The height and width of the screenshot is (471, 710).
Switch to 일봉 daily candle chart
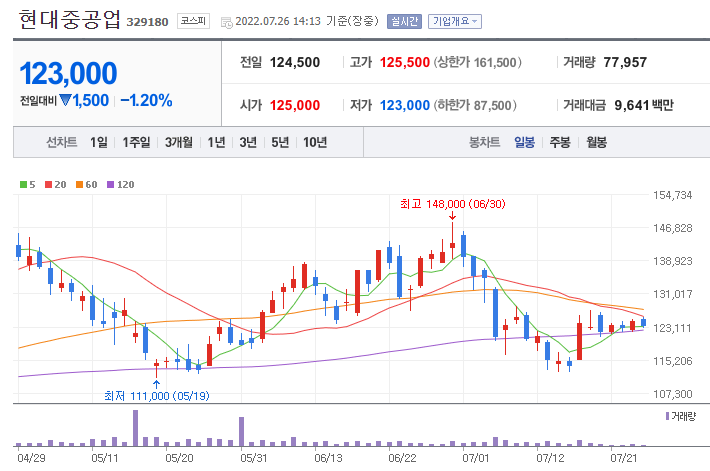[x=524, y=142]
